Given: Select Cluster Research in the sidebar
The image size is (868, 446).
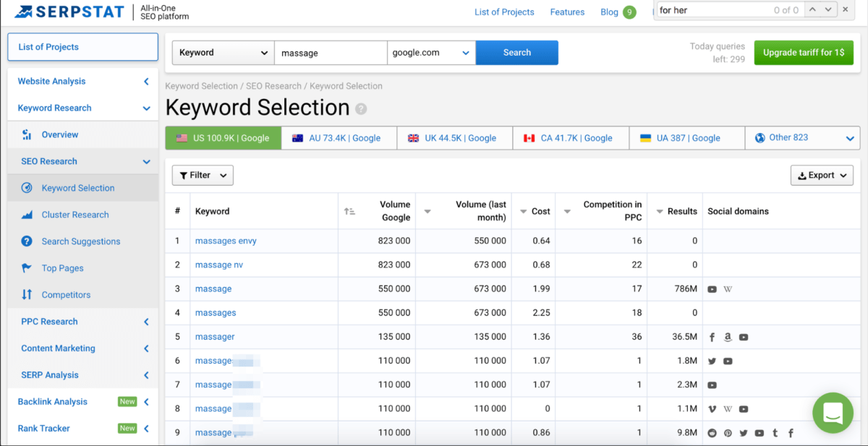Looking at the screenshot, I should tap(75, 215).
